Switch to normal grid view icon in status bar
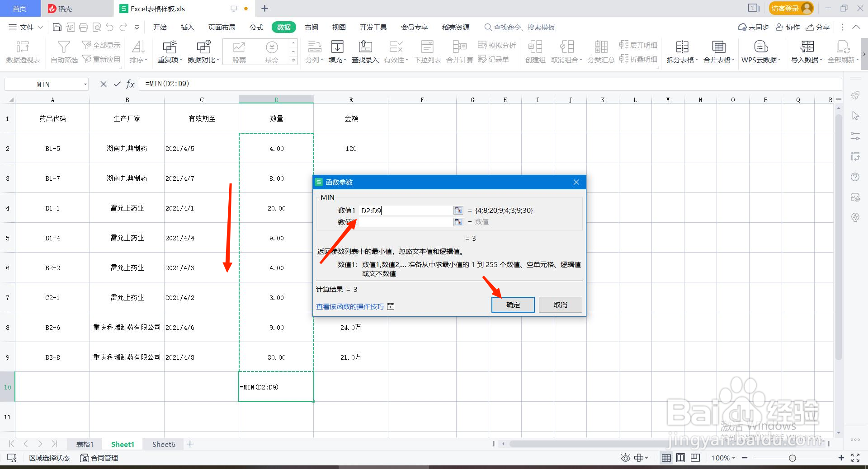This screenshot has width=868, height=469. 666,458
